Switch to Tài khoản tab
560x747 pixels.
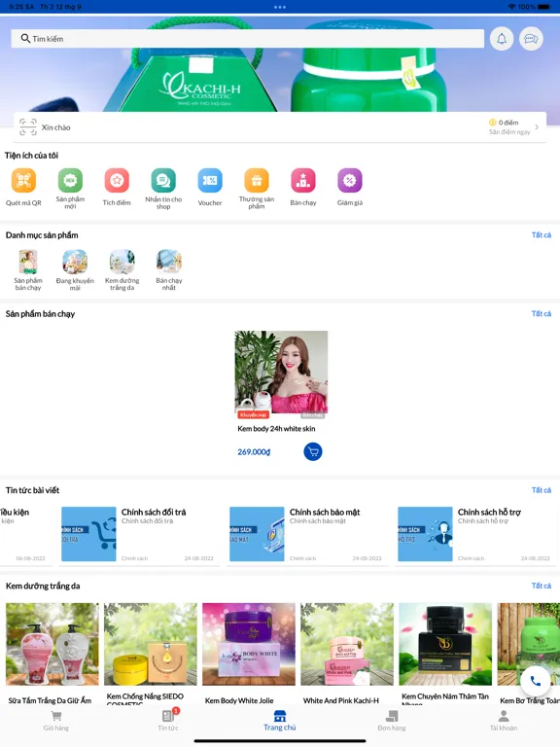[504, 721]
